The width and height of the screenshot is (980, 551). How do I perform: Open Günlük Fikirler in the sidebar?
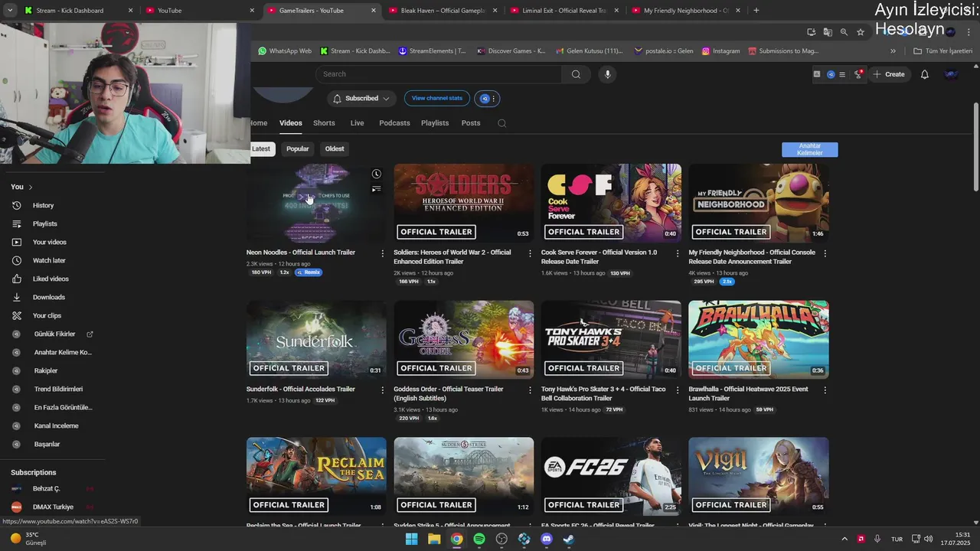point(54,334)
